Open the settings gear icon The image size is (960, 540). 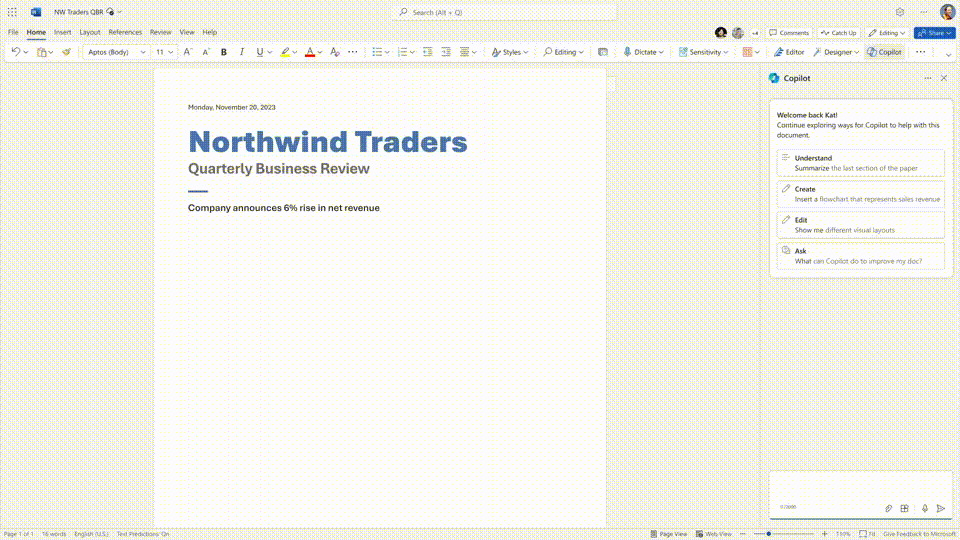tap(900, 12)
